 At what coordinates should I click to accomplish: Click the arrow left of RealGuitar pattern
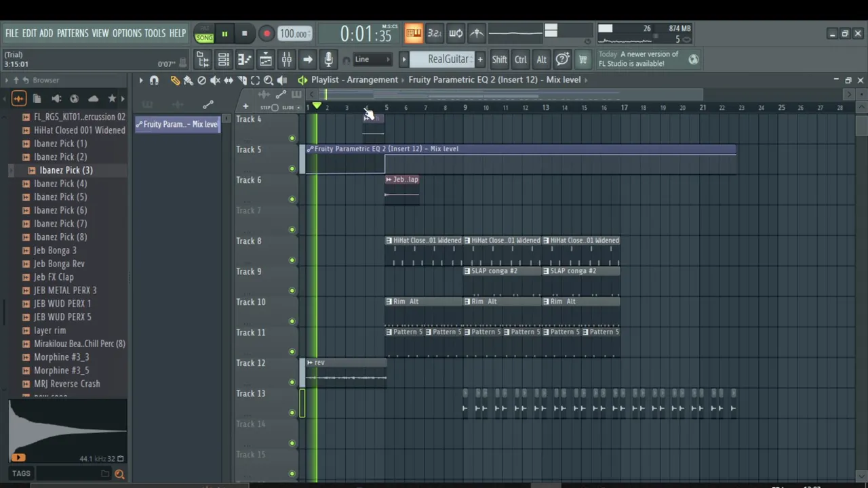point(403,60)
